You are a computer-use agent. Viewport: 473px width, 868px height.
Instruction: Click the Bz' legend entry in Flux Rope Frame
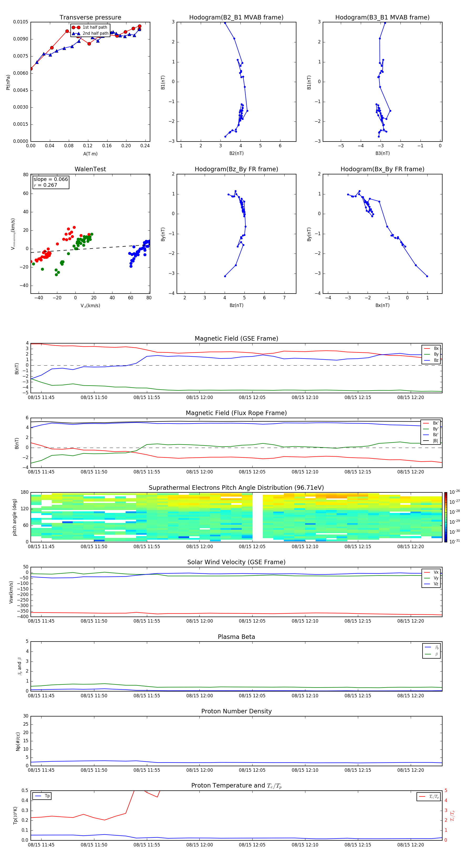tap(431, 435)
